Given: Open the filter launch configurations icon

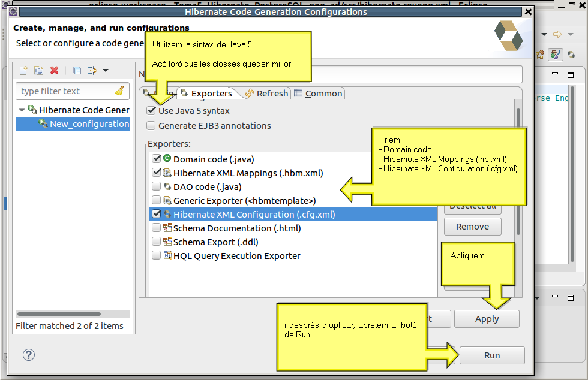Looking at the screenshot, I should tap(92, 71).
